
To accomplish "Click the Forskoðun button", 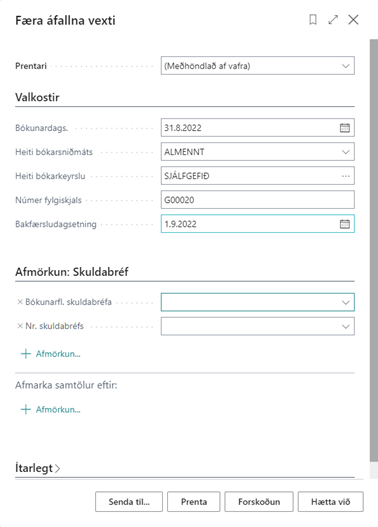I will tap(259, 502).
